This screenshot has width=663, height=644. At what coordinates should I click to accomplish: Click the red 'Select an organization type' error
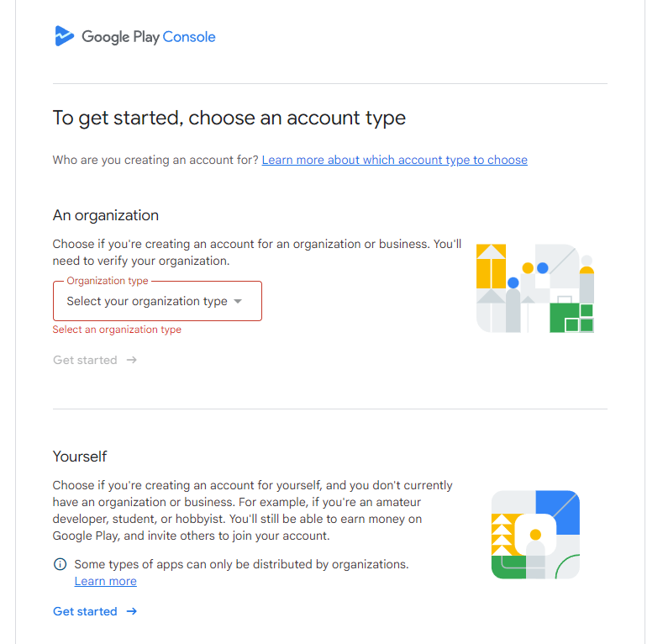pos(117,330)
